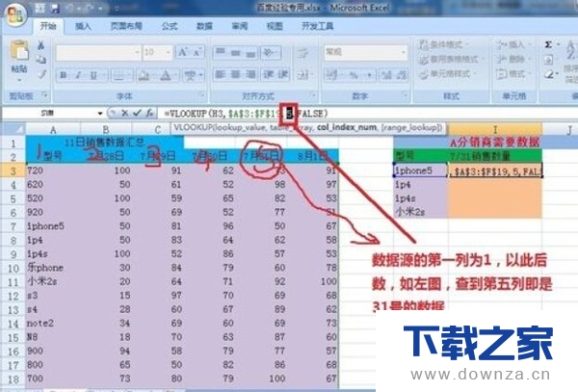Viewport: 578px width, 392px height.
Task: Click the 插入 Insert cells button
Action: tap(512, 45)
